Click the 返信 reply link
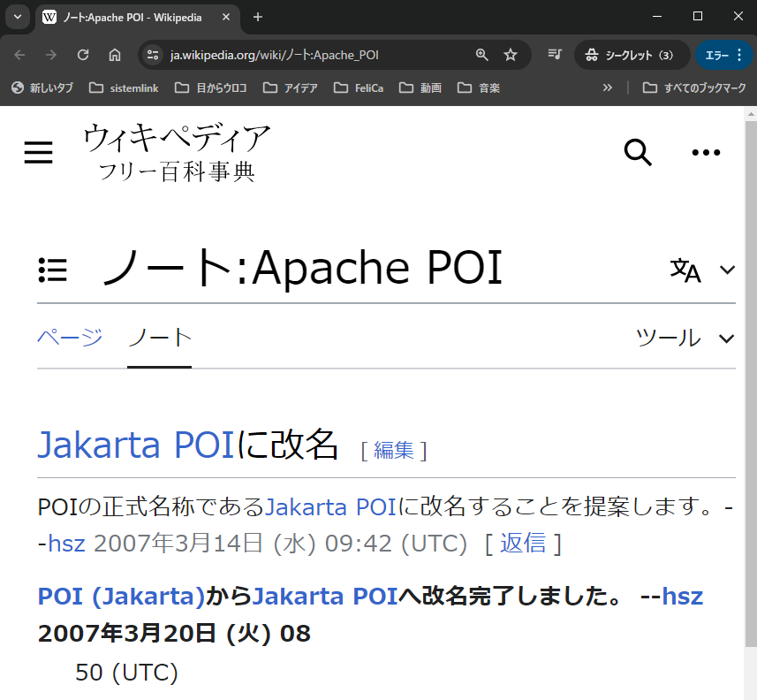 524,543
